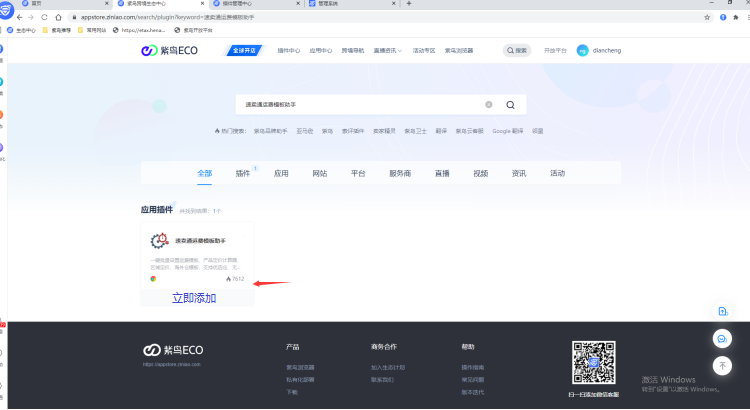Open 活动专区 in the top navigation

click(424, 50)
